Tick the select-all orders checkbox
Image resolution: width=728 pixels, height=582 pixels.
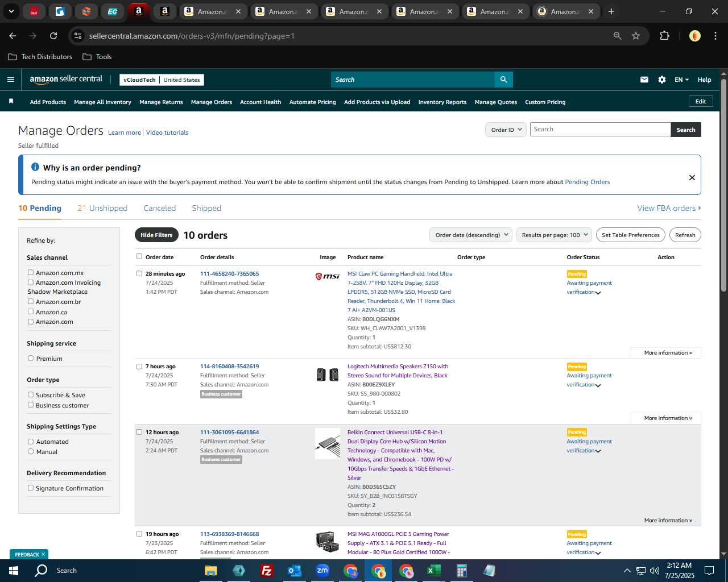coord(139,256)
